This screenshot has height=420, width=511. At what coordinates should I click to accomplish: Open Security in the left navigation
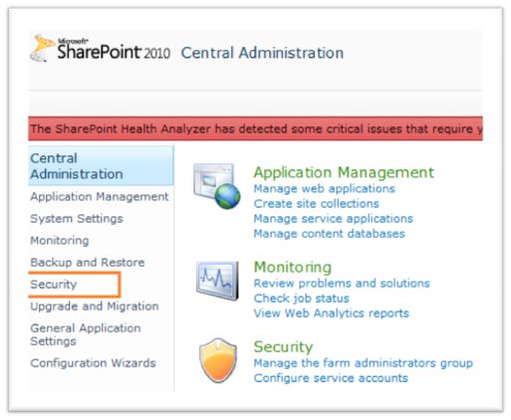point(54,285)
